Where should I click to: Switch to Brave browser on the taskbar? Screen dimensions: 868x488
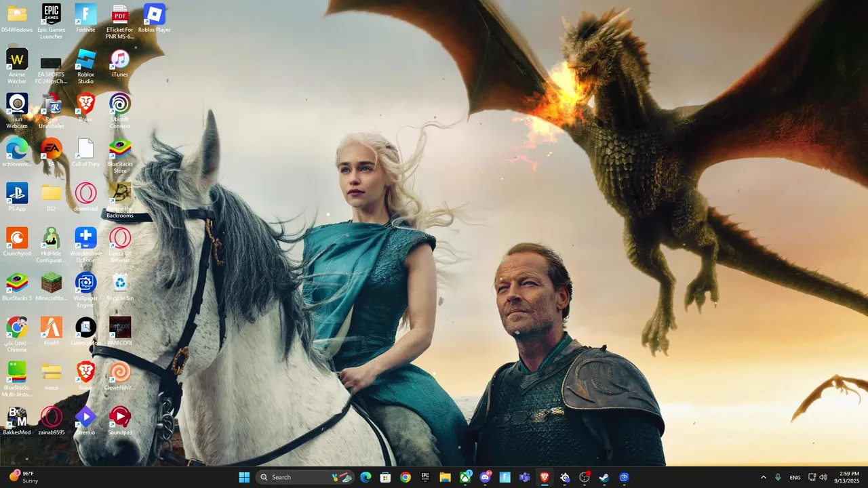click(545, 477)
